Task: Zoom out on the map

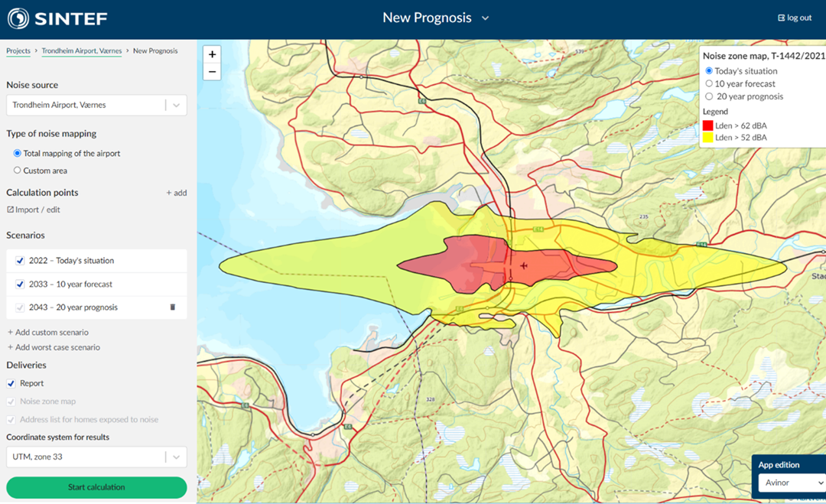Action: pyautogui.click(x=213, y=72)
